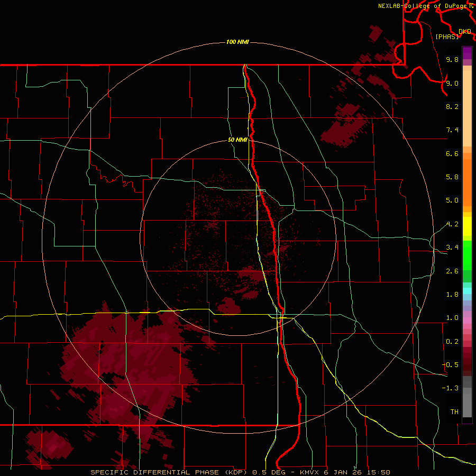Viewport: 476px width, 476px height.
Task: Click the (KDP) product abbreviation in caption
Action: [235, 472]
